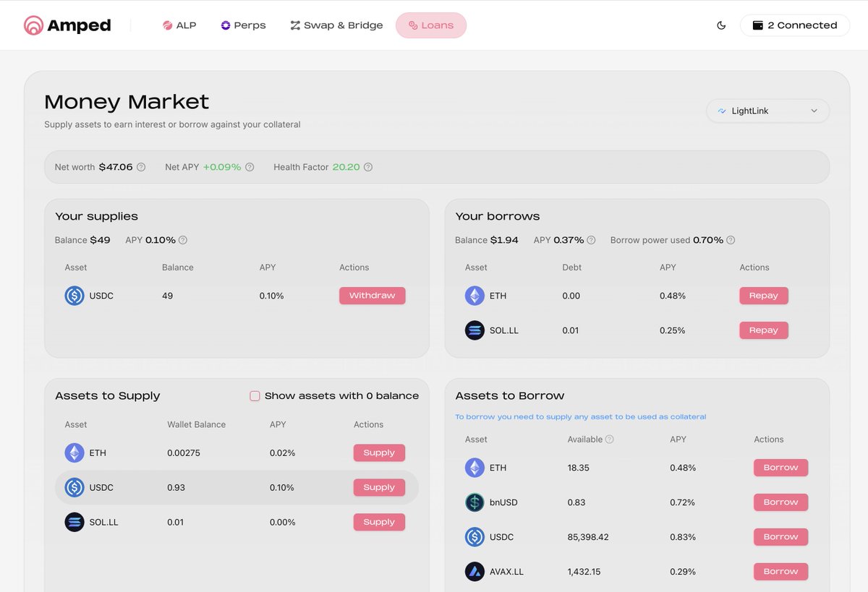
Task: Borrow ETH asset
Action: (x=780, y=468)
